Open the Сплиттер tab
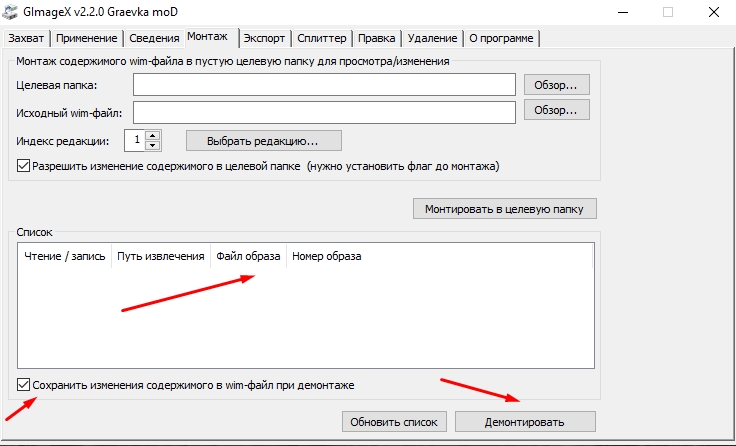736x446 pixels. [322, 38]
